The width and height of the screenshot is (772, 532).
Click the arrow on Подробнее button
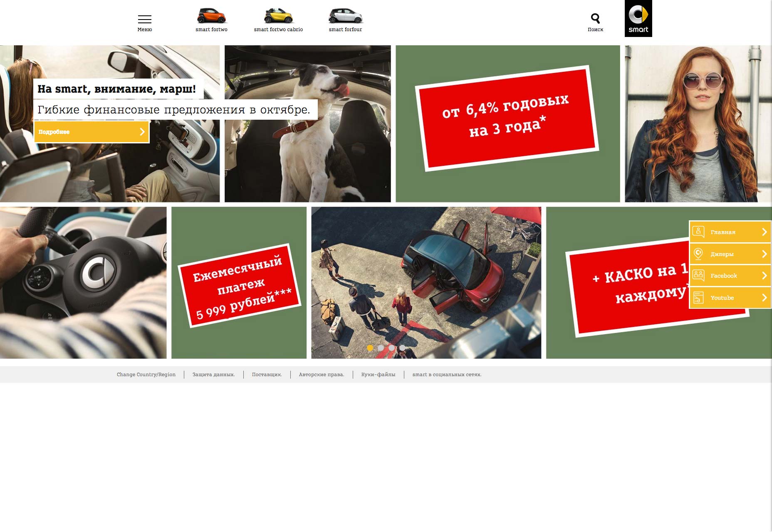[x=142, y=132]
